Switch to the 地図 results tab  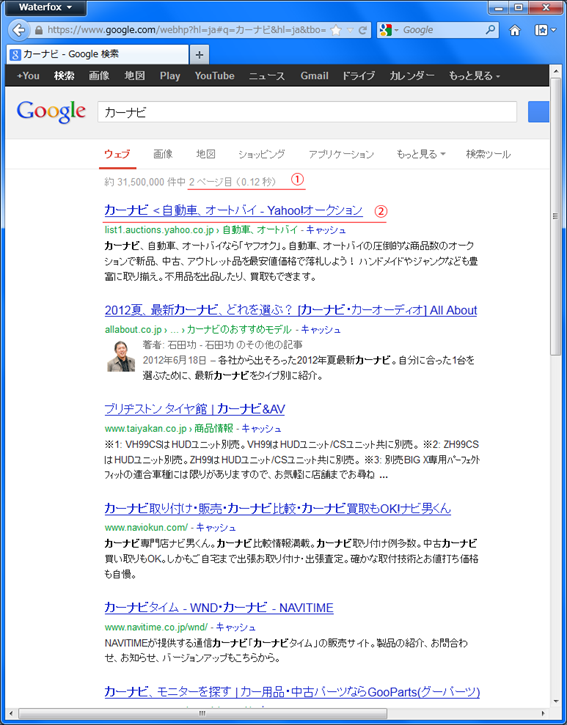205,154
